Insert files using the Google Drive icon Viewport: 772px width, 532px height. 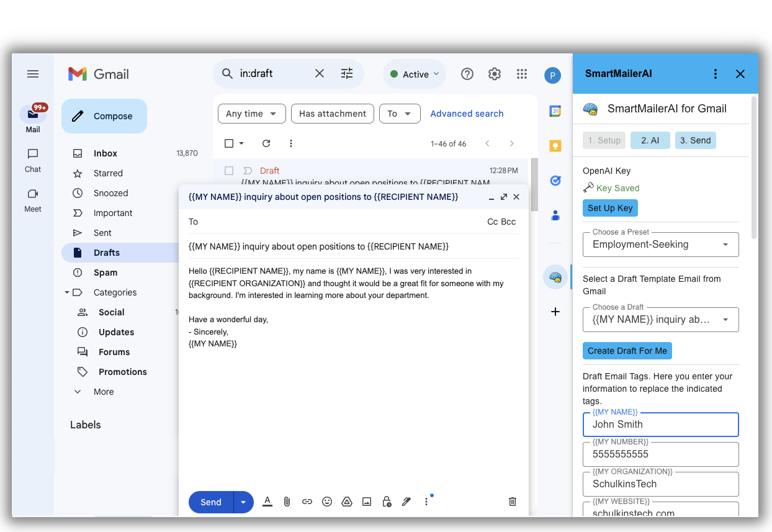(x=347, y=502)
